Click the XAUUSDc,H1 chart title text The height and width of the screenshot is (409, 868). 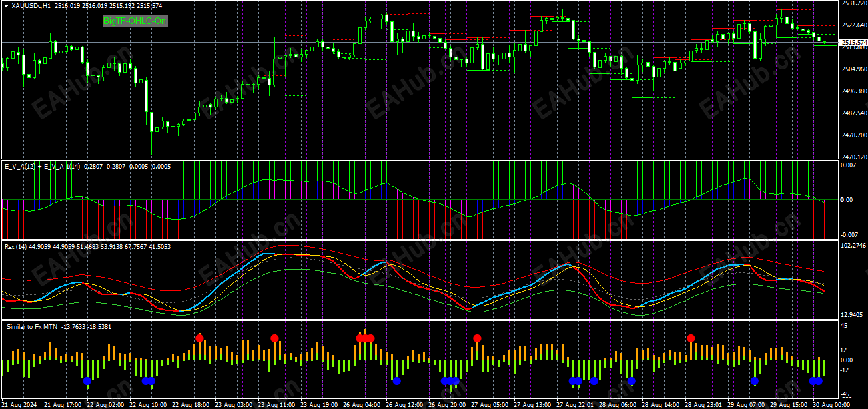point(32,5)
